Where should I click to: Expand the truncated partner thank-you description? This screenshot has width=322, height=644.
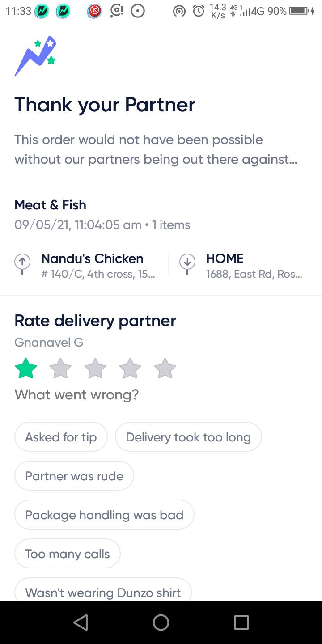(156, 150)
